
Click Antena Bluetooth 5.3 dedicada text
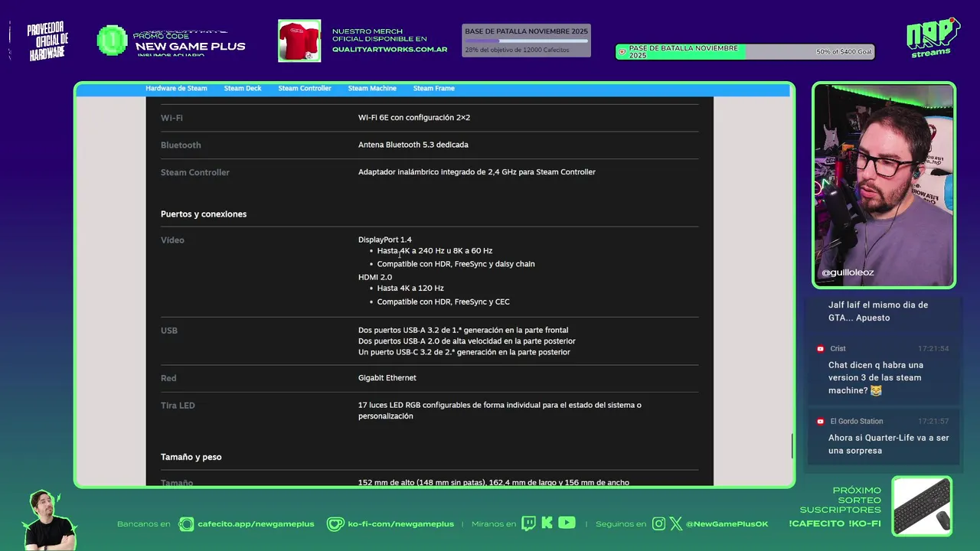(413, 145)
